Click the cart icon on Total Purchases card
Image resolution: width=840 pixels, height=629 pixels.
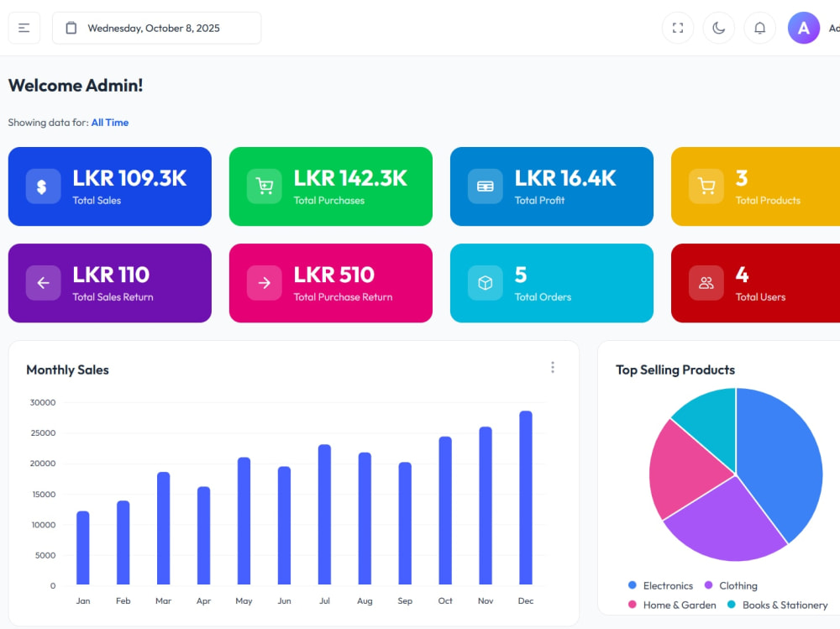click(264, 186)
